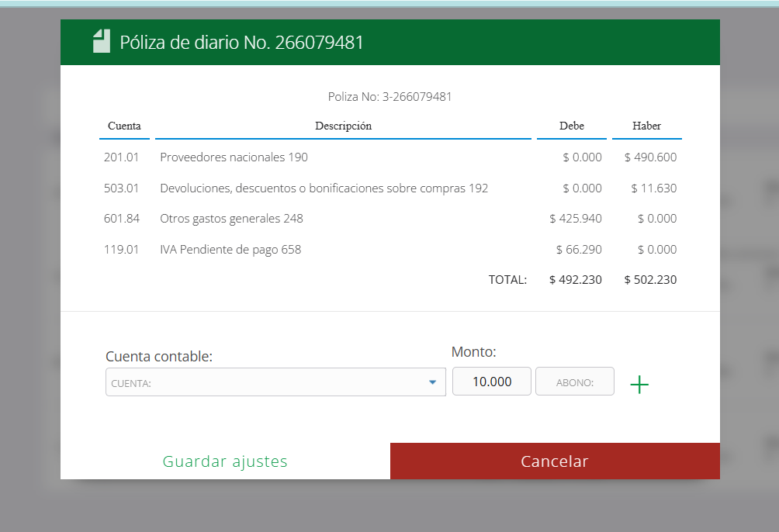Click the Monto input field showing 10.000
The image size is (779, 532).
pos(491,382)
